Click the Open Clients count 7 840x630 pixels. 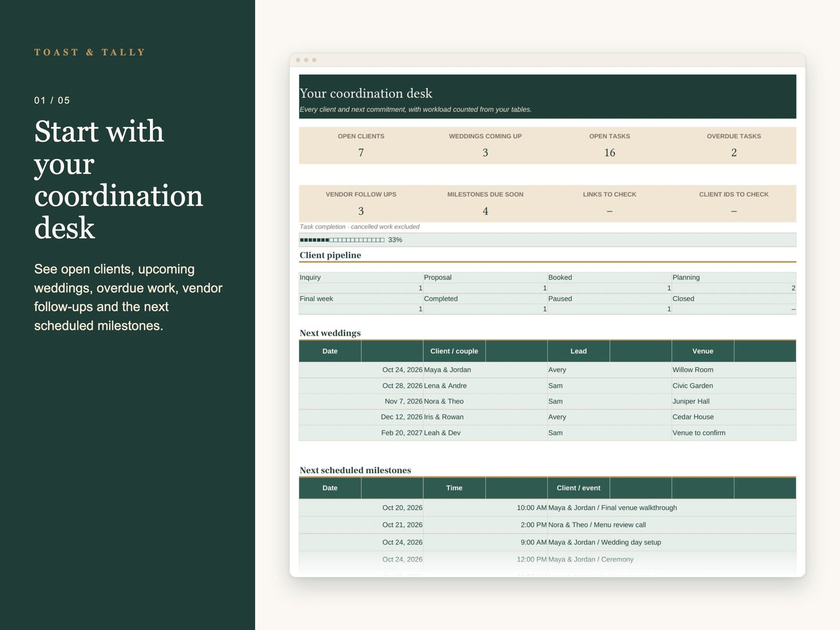[x=361, y=153]
